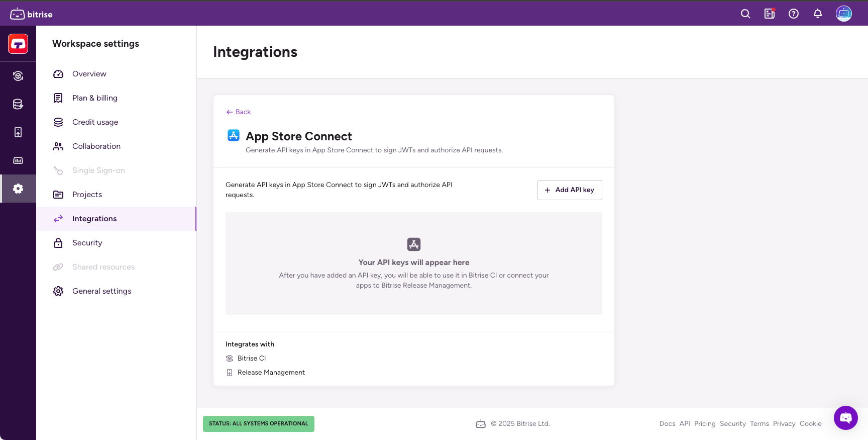Click the Add API key button
This screenshot has width=868, height=440.
(570, 190)
